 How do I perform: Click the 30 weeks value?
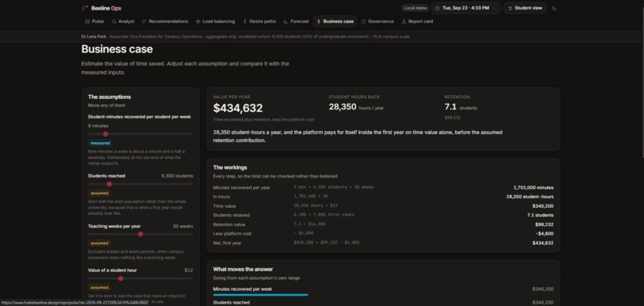point(183,226)
